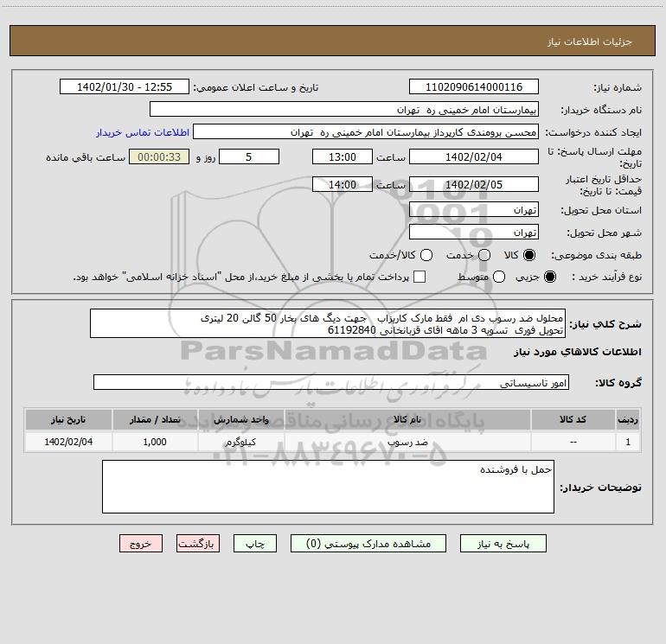This screenshot has height=644, width=666.
Task: Click the تعداد / مقدار column header
Action: tap(155, 419)
